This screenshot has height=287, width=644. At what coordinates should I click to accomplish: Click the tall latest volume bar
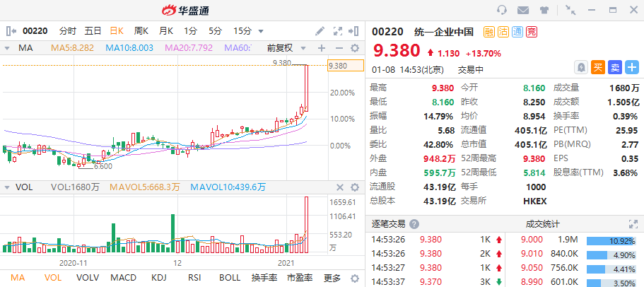click(306, 225)
